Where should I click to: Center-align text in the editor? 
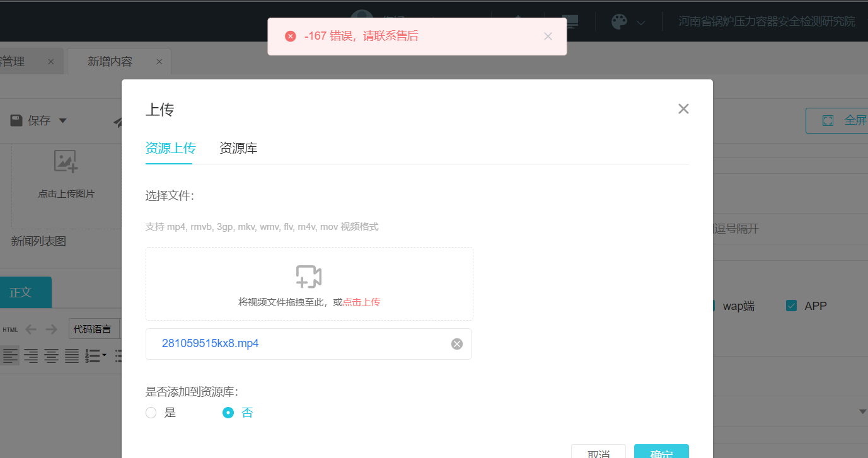tap(52, 356)
